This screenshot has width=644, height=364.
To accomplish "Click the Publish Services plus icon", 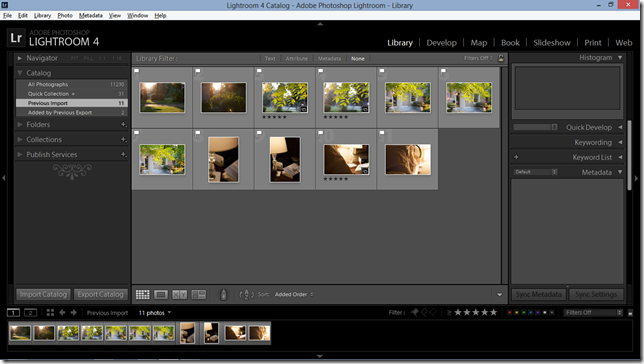I will coord(123,154).
